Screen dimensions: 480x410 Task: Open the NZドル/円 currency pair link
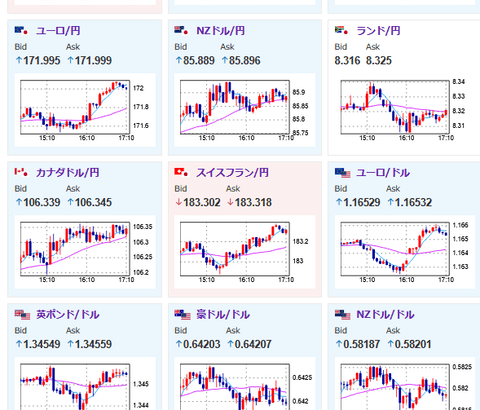click(221, 31)
